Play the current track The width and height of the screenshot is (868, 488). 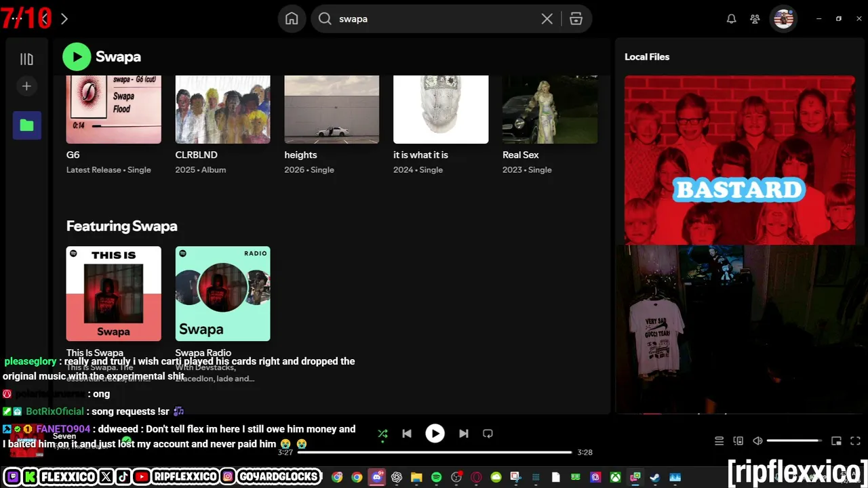[x=435, y=434]
